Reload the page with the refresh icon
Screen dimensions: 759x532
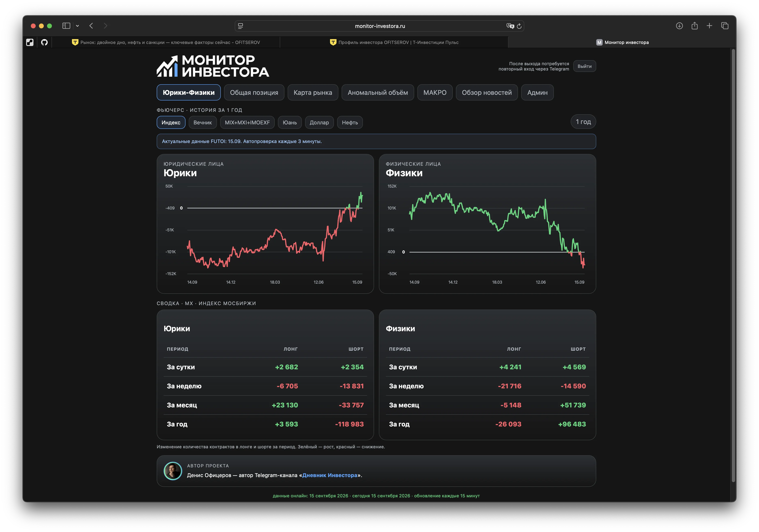click(519, 26)
